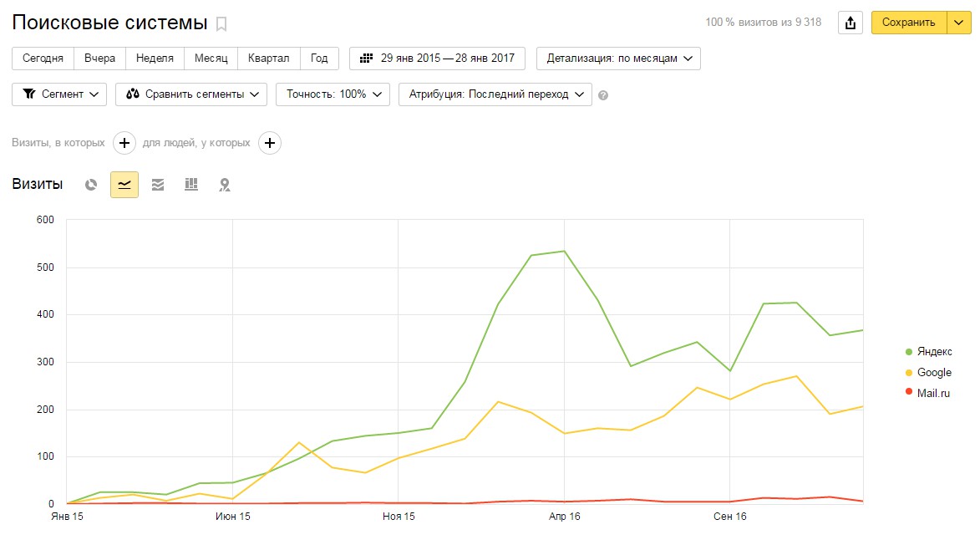
Task: Open the Точность: 100% dropdown
Action: 333,94
